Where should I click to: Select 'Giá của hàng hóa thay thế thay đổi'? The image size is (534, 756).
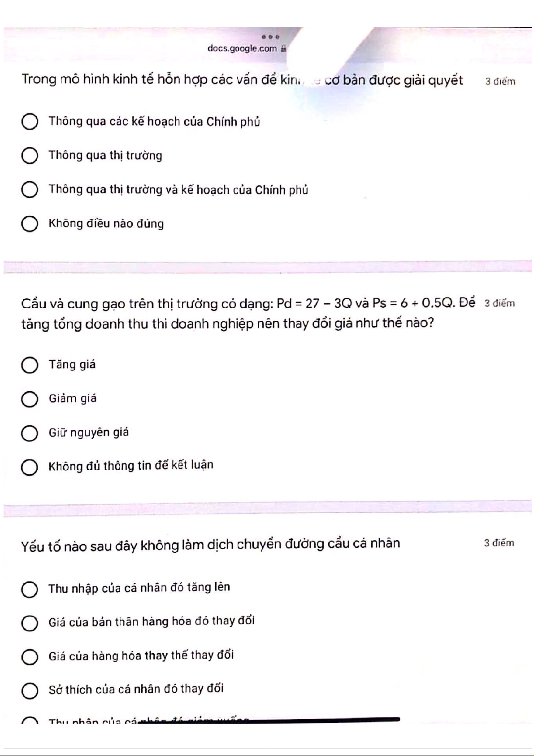click(x=30, y=657)
